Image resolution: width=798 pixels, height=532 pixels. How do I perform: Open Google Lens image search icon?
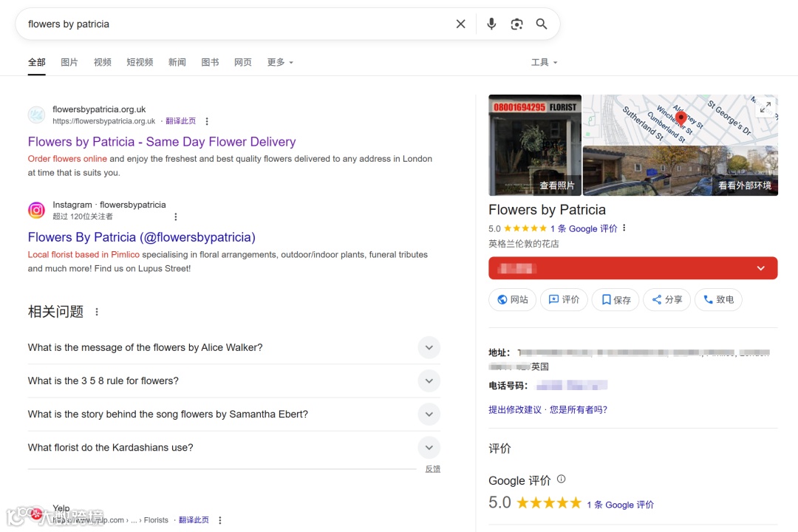516,24
